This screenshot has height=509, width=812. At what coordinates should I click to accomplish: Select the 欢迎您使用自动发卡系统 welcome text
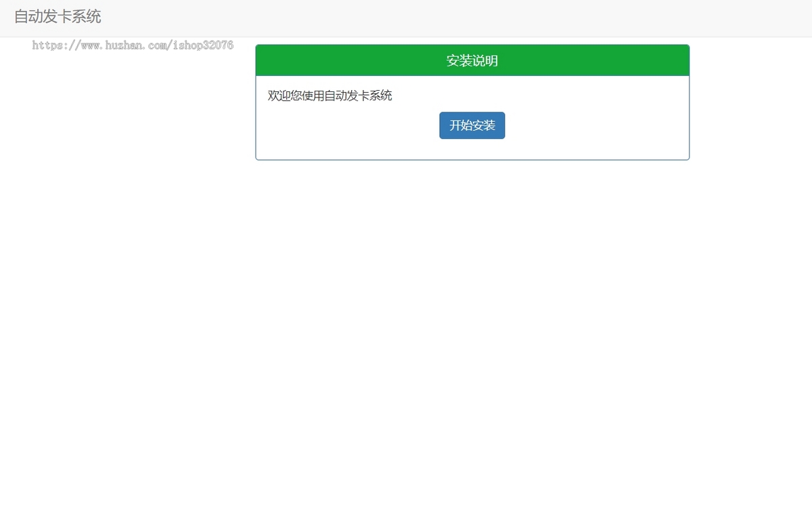tap(330, 95)
